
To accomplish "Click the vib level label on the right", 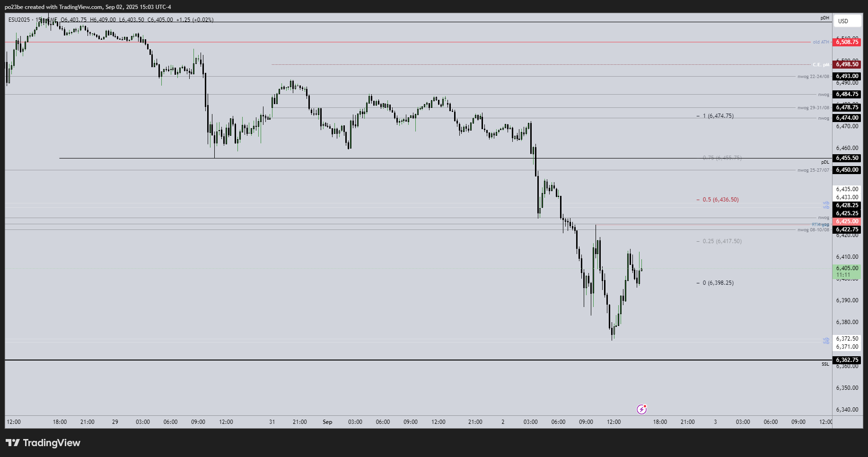I will [825, 203].
